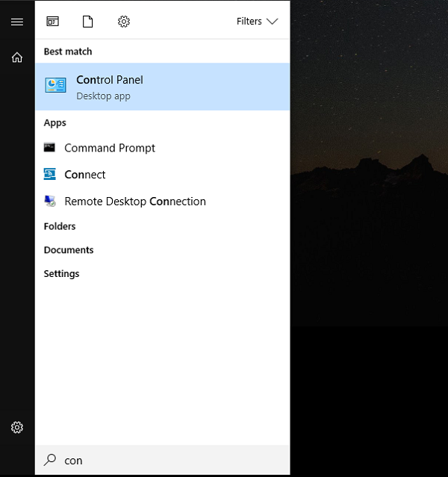Image resolution: width=448 pixels, height=477 pixels.
Task: Click the search box containing "con"
Action: tap(172, 461)
